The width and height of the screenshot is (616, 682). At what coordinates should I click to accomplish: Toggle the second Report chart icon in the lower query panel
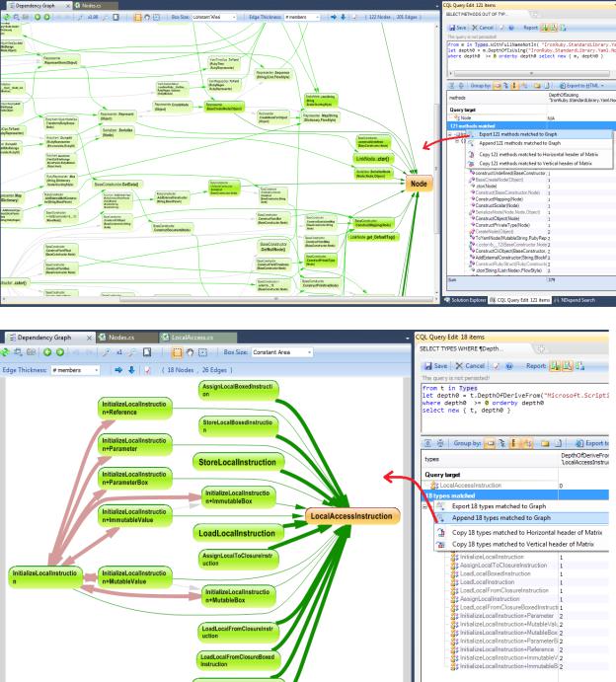[568, 366]
